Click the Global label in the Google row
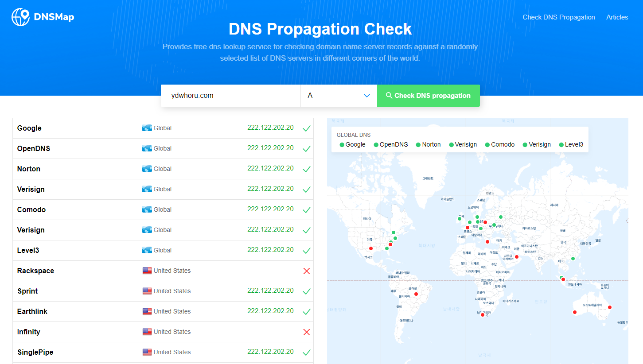Screen dimensions: 643x364 [x=163, y=128]
